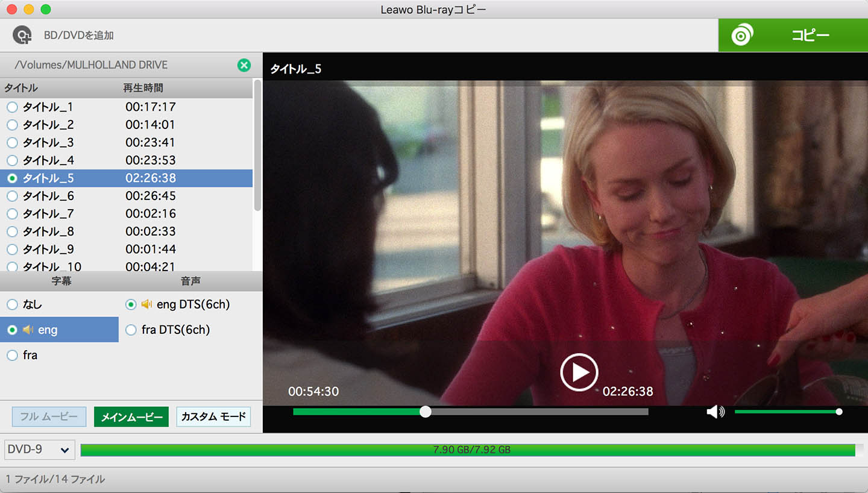This screenshot has height=493, width=868.
Task: Click the eng DTS audio speaker icon
Action: [x=146, y=304]
